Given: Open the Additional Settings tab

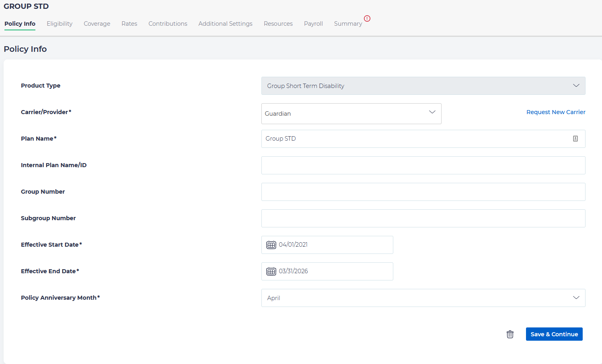Looking at the screenshot, I should (x=225, y=24).
